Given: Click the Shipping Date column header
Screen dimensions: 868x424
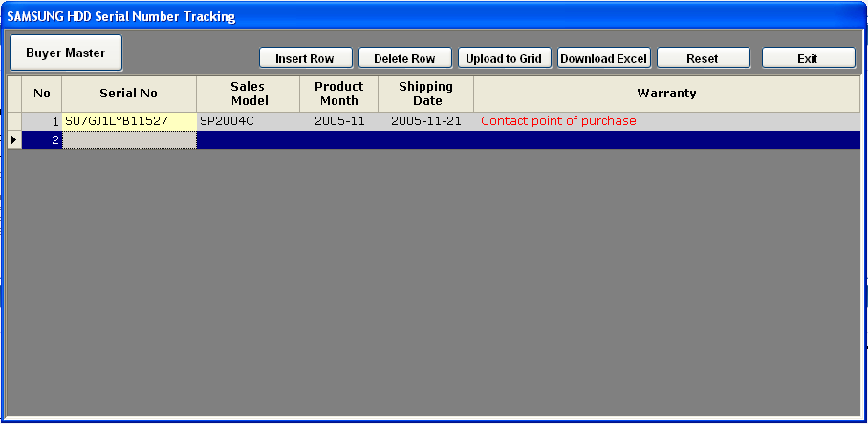Looking at the screenshot, I should click(x=426, y=94).
